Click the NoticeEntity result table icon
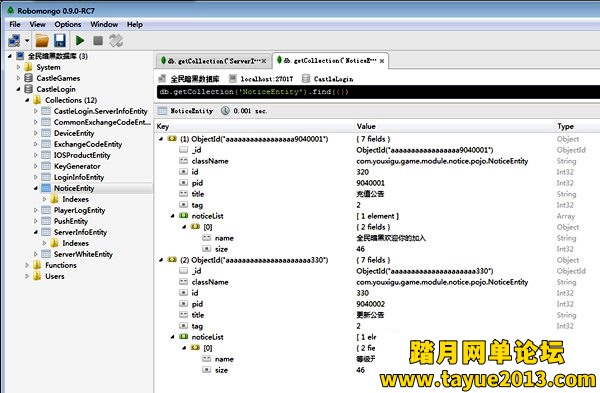Viewport: 600px width, 393px height. pyautogui.click(x=162, y=111)
